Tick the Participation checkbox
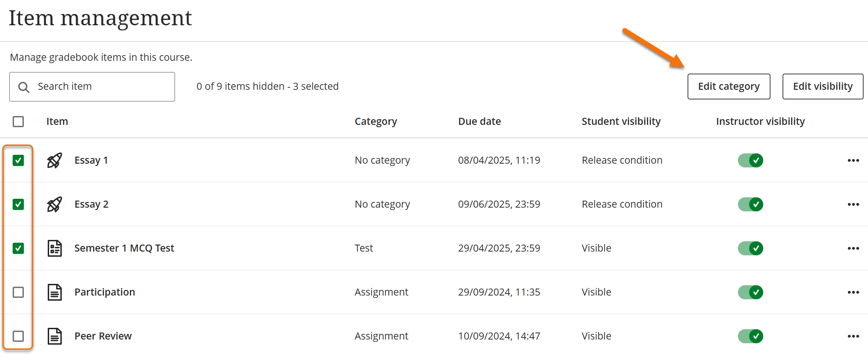 pyautogui.click(x=18, y=292)
